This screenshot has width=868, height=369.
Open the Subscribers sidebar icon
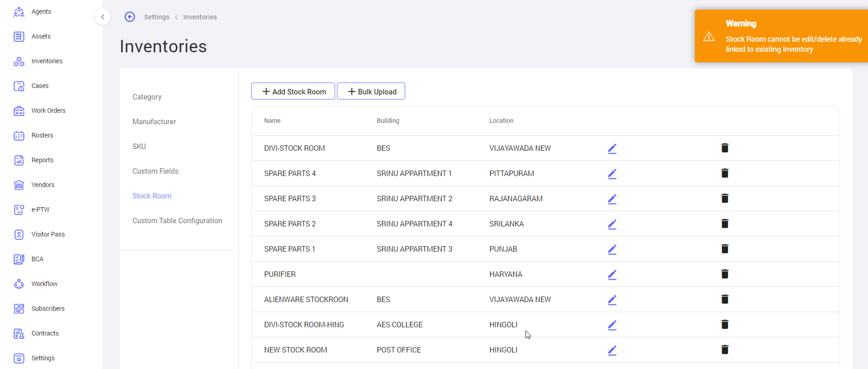point(19,309)
